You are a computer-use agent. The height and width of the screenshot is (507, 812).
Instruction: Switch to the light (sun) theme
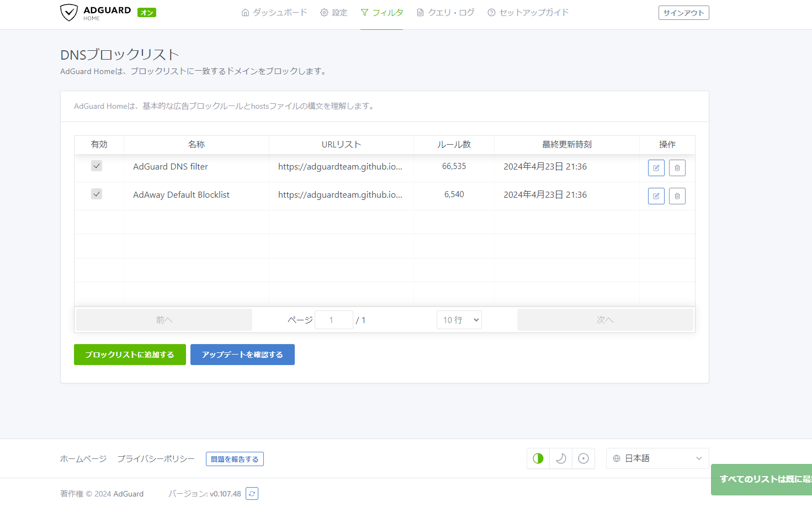pyautogui.click(x=583, y=458)
